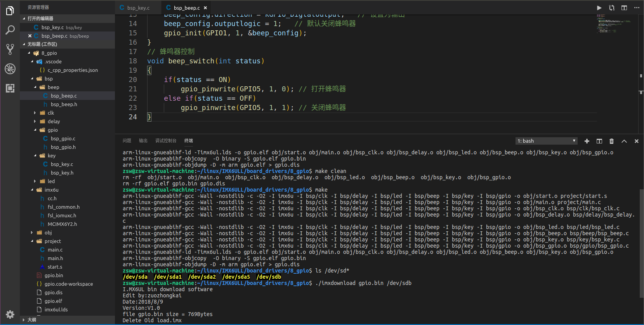Switch to the Output panel tab
Image resolution: width=644 pixels, height=325 pixels.
pos(143,141)
